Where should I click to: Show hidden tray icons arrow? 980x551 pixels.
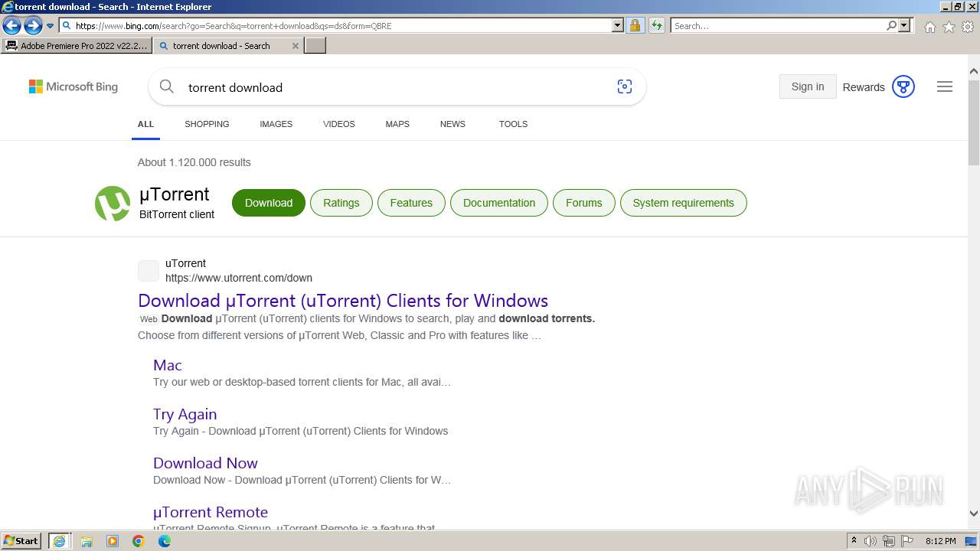854,541
